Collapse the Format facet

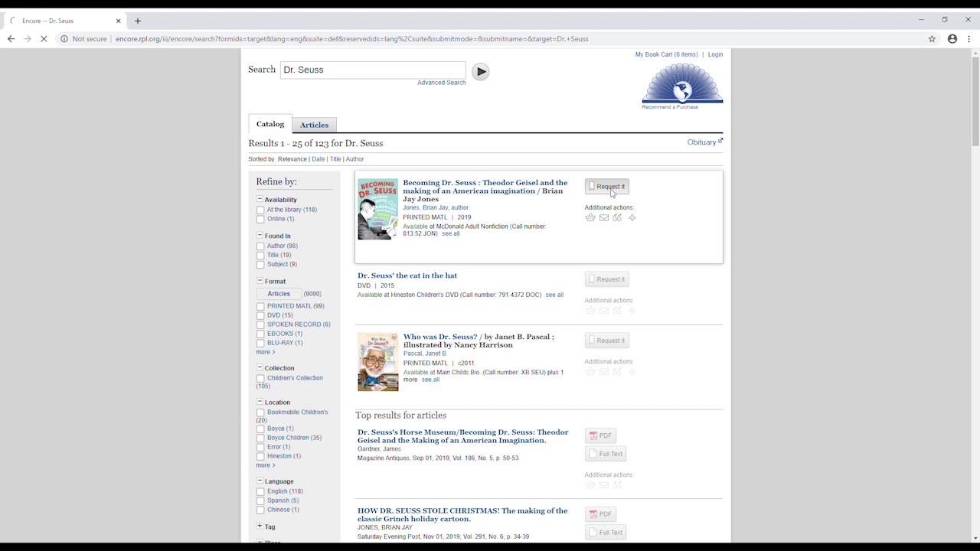[x=260, y=281]
